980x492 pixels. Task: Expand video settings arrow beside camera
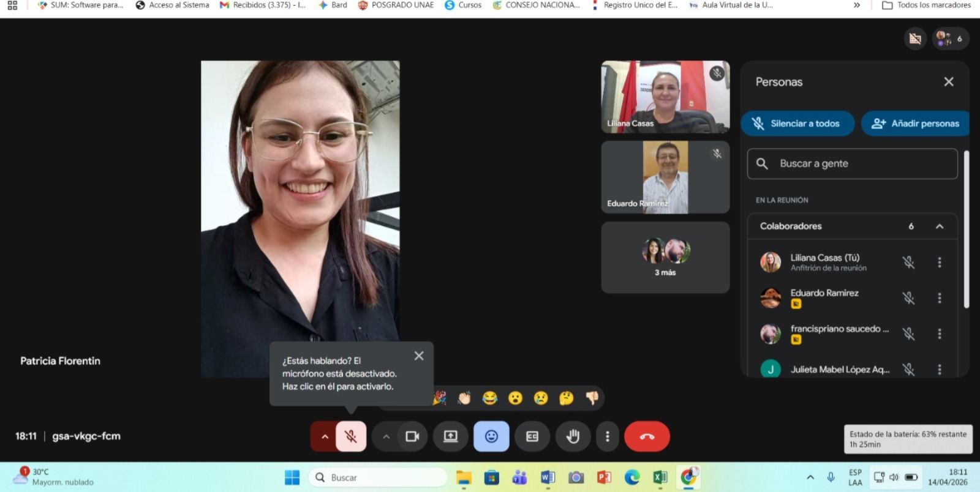point(386,436)
